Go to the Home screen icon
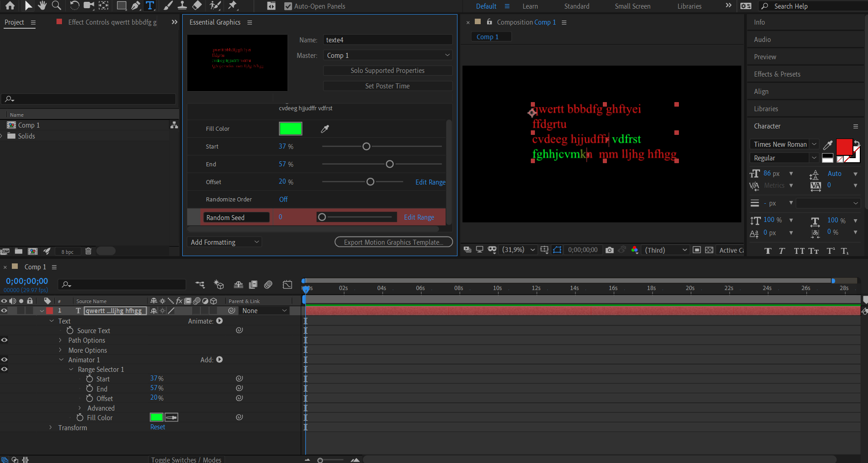Image resolution: width=868 pixels, height=463 pixels. point(10,5)
